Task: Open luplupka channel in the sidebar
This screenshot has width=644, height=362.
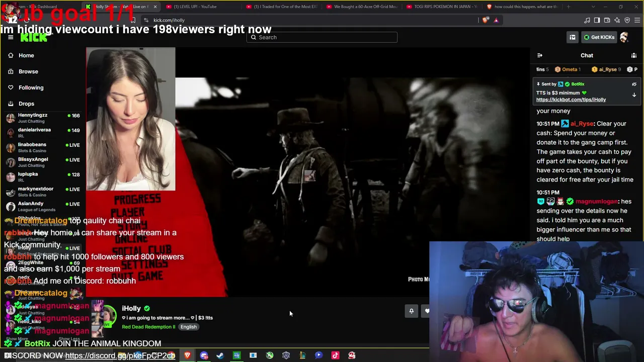Action: coord(43,177)
